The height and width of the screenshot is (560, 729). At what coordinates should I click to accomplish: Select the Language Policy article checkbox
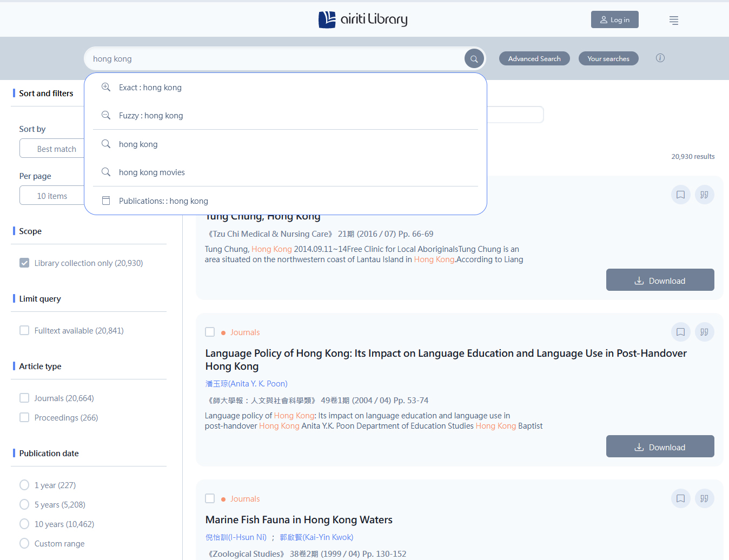pos(210,332)
